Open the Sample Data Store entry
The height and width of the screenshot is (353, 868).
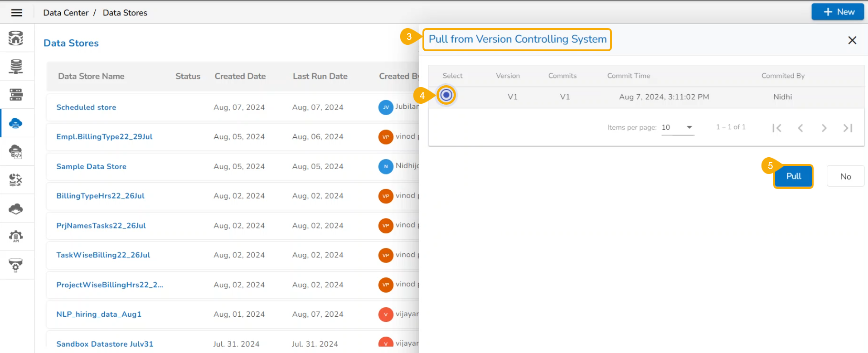[x=91, y=166]
